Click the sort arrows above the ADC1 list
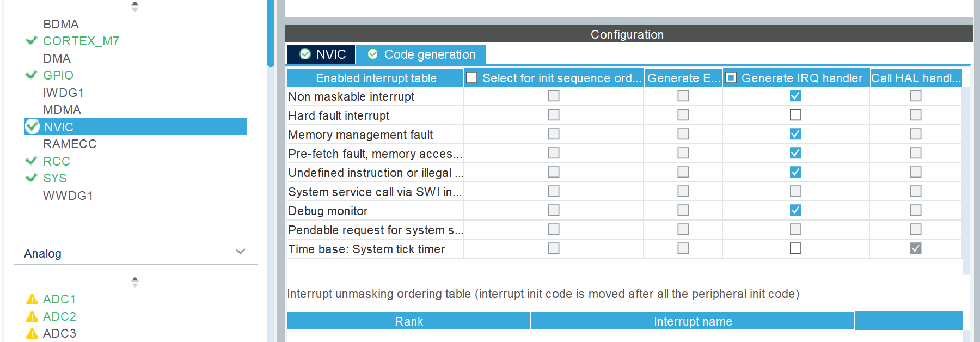 (x=135, y=282)
